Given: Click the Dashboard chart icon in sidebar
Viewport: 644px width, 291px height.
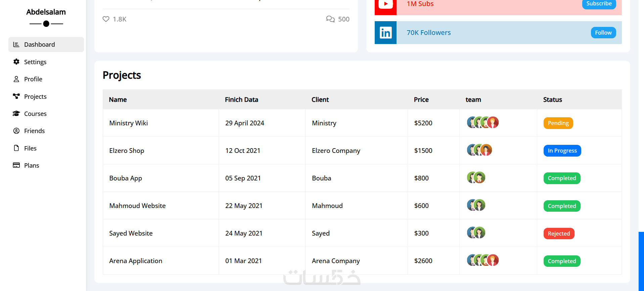Looking at the screenshot, I should tap(16, 44).
